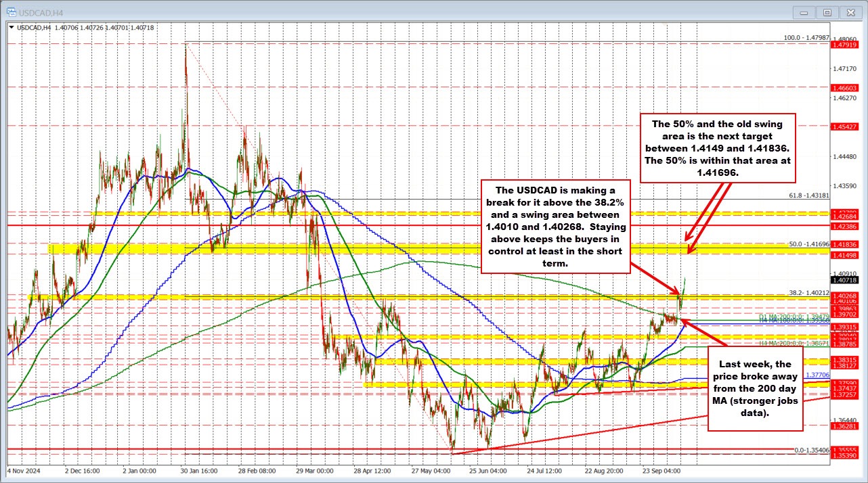Image resolution: width=868 pixels, height=483 pixels.
Task: Click the 1.47919 price tag on axis
Action: click(846, 45)
